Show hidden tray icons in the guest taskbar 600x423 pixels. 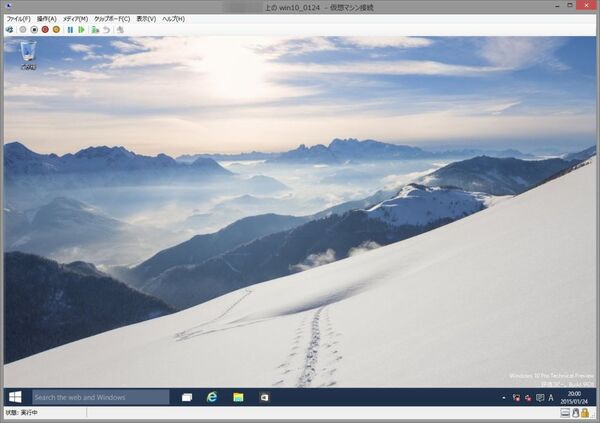[504, 398]
